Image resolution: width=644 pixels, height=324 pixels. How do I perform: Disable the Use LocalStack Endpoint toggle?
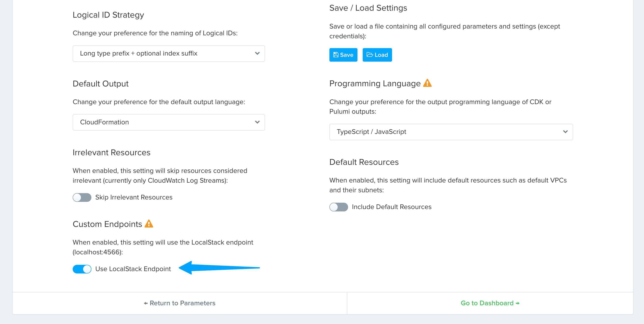tap(82, 269)
